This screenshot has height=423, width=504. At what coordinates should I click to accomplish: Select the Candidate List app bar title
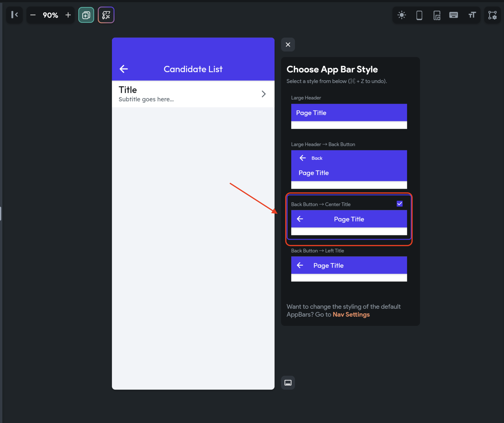click(193, 69)
